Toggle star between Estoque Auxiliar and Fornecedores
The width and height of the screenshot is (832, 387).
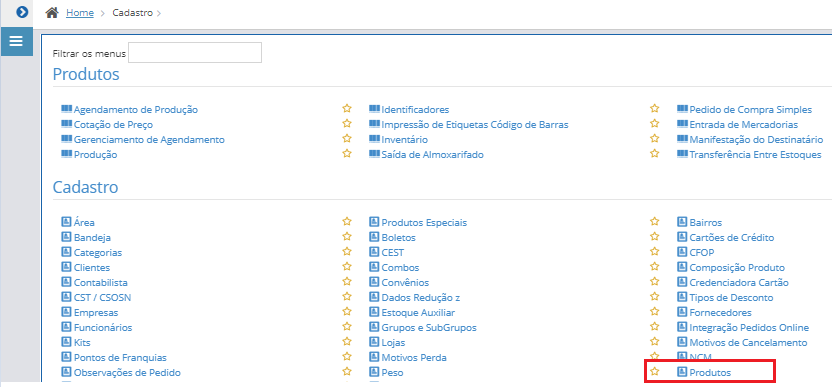[x=655, y=311]
